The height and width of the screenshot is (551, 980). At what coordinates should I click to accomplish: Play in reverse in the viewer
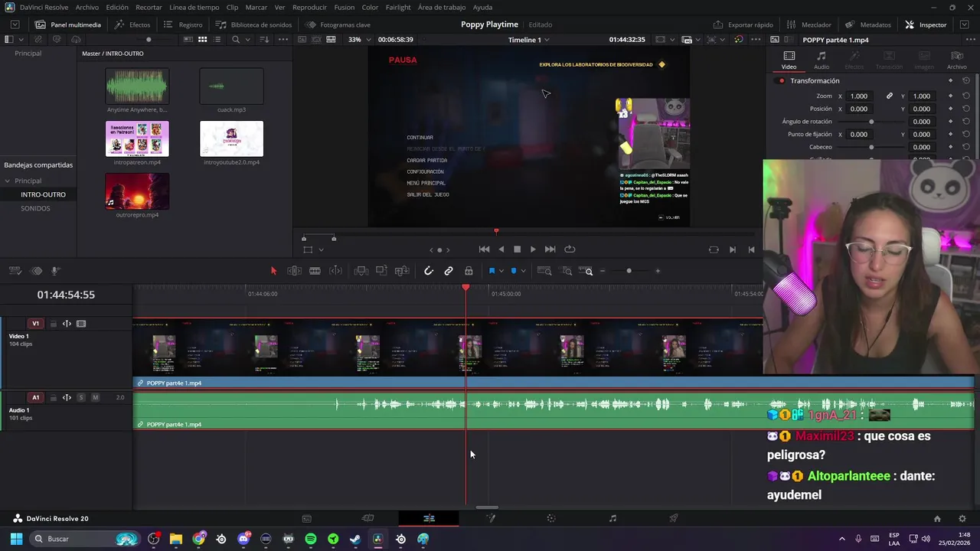(x=501, y=249)
